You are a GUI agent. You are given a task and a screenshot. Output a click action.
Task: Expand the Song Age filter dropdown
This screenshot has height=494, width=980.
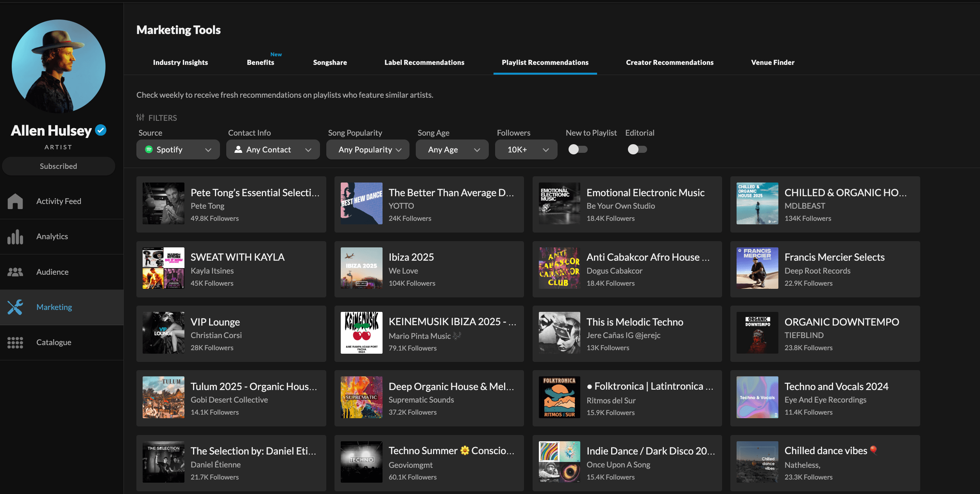click(452, 149)
